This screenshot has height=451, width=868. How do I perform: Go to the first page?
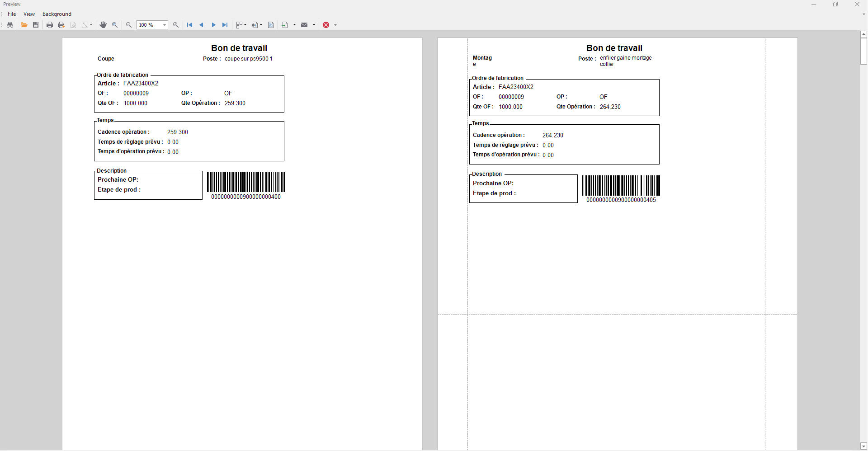(x=190, y=25)
